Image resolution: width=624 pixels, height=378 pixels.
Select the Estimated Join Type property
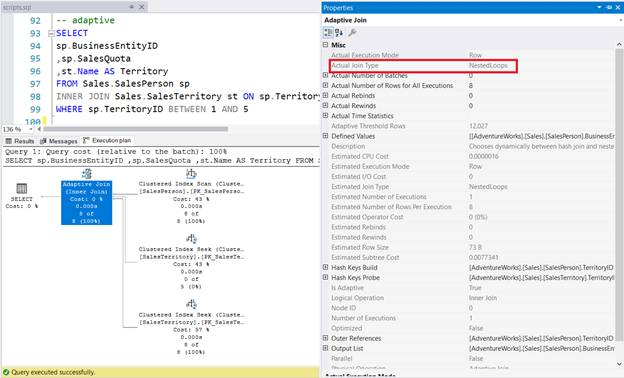[472, 186]
